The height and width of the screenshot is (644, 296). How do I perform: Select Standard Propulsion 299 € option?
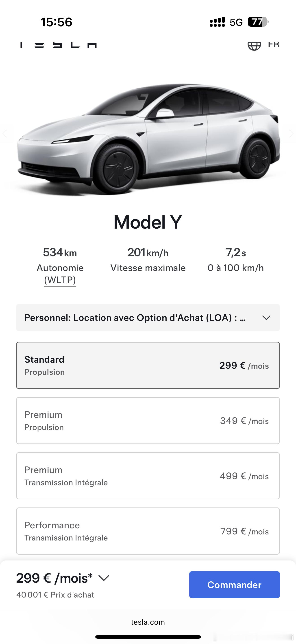click(x=148, y=365)
